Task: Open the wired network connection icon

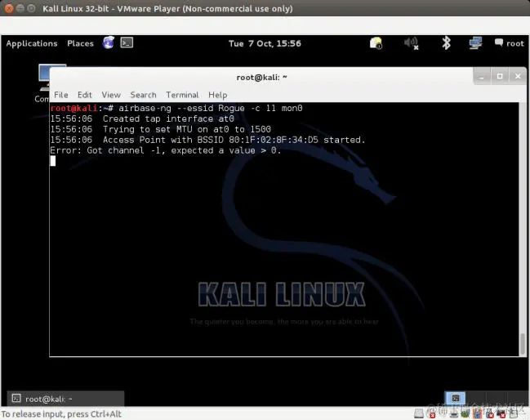Action: [475, 43]
